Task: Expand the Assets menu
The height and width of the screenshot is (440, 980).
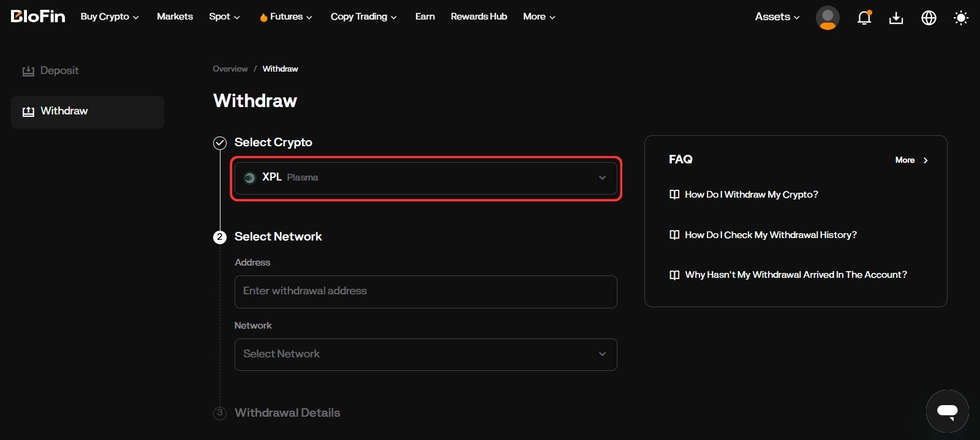Action: click(777, 17)
